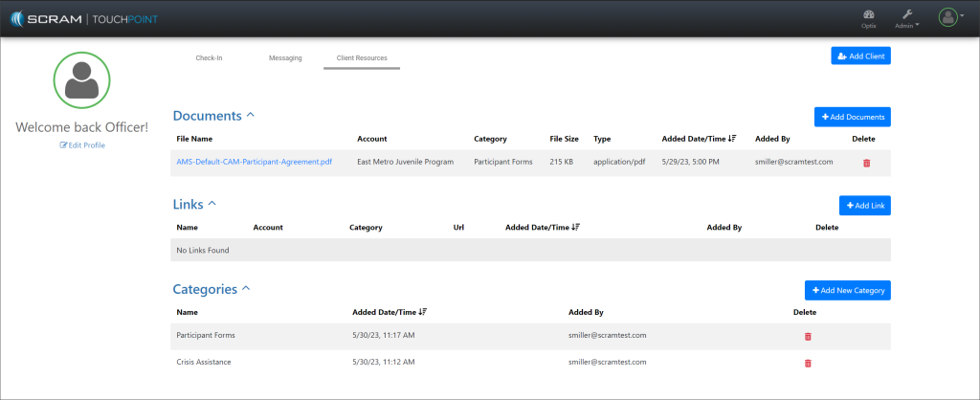Select the Client Resources tab
This screenshot has width=980, height=400.
pos(362,58)
